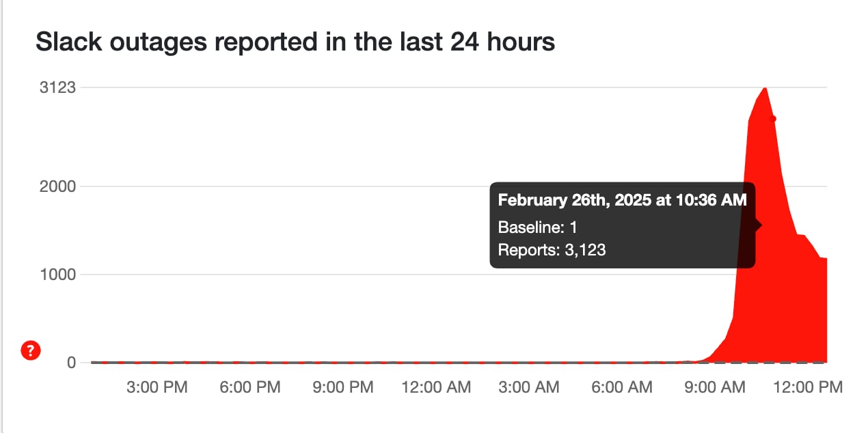Select the 12:00 PM time axis label

807,387
